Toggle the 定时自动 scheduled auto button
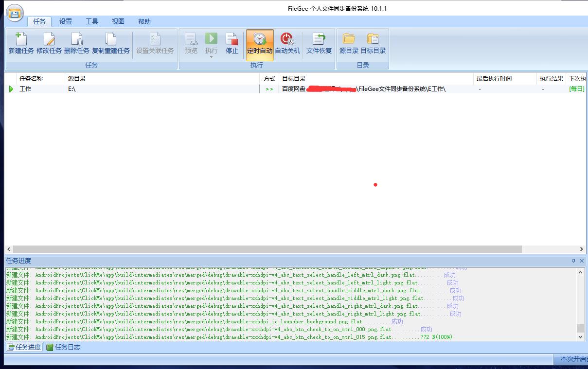588x369 pixels. coord(260,44)
